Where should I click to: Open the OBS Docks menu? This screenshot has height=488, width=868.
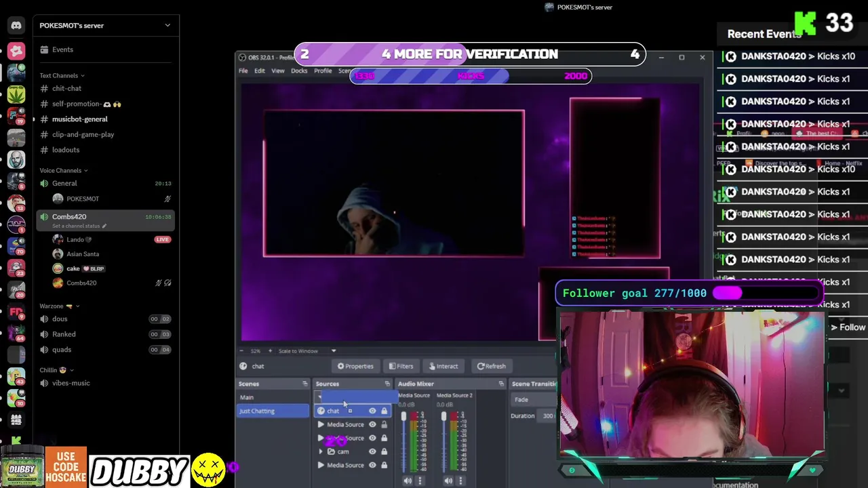(299, 71)
